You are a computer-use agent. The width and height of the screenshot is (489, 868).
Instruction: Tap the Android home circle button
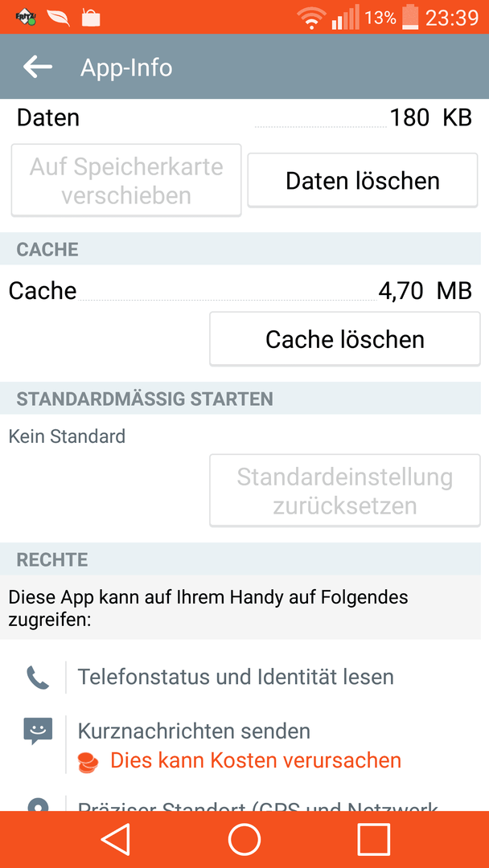244,839
